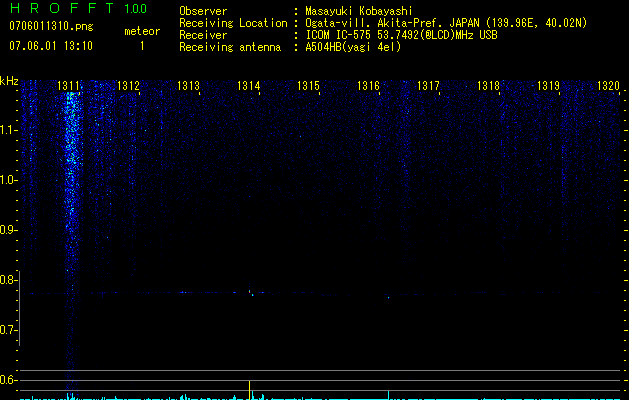The image size is (629, 400).
Task: Click the 1318 time axis label
Action: (488, 86)
